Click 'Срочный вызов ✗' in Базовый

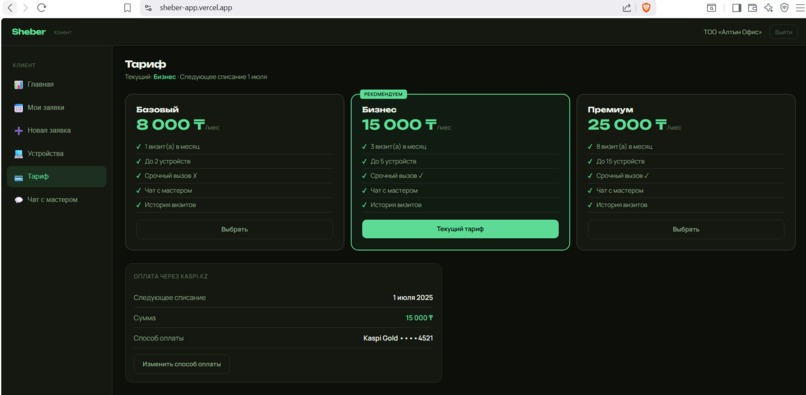[171, 176]
